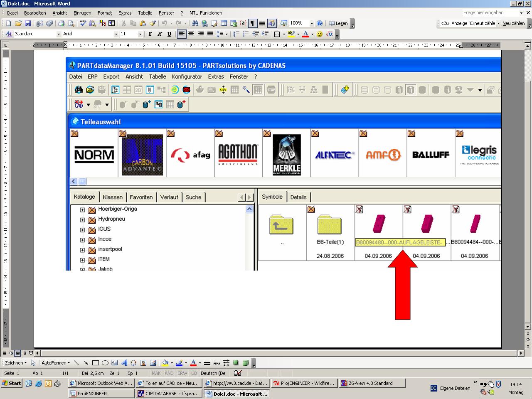532x399 pixels.
Task: Open the Bearbeiten menu
Action: (x=35, y=13)
